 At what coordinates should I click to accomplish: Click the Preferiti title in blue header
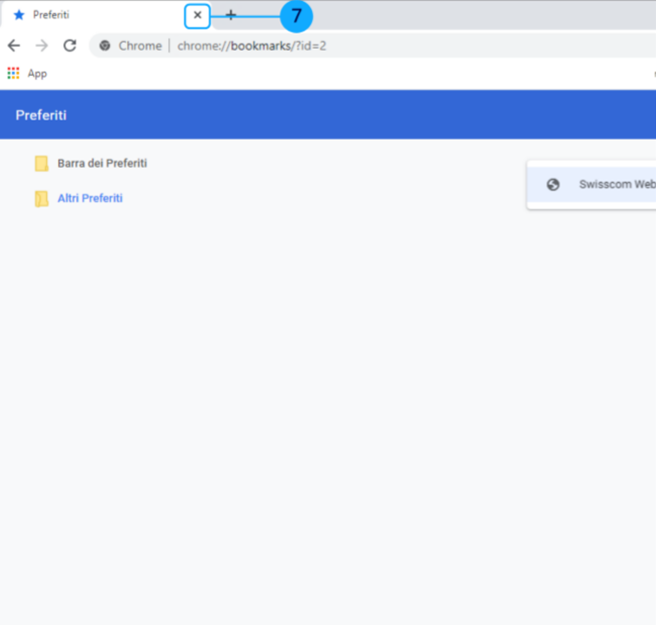pos(41,115)
